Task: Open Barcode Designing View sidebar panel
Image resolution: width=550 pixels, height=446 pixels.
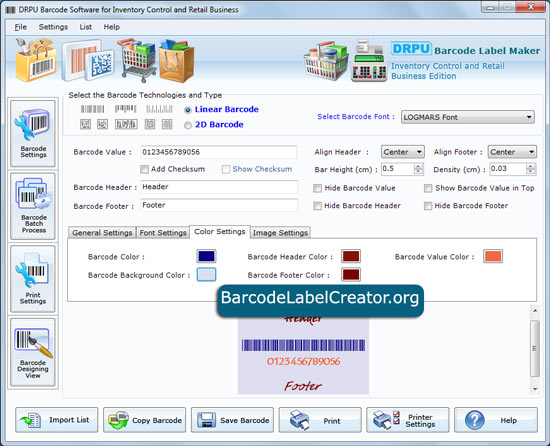Action: (x=33, y=352)
